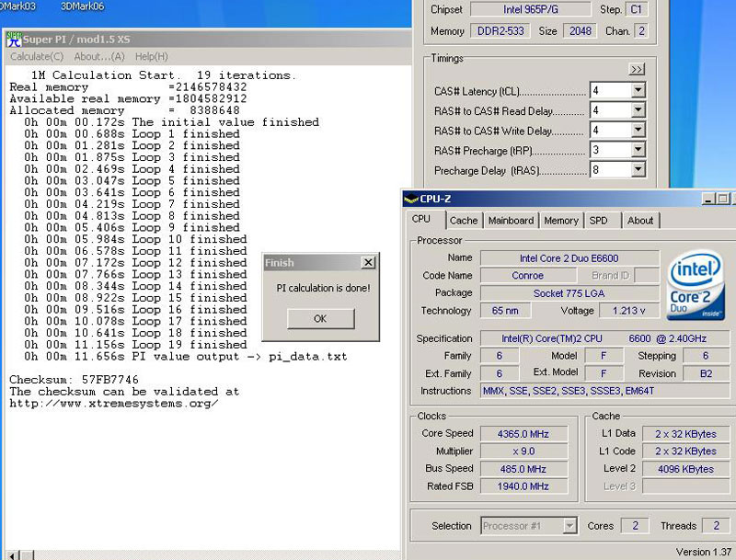Click the Memory type value DDR2-533
Viewport: 736px width, 560px height.
click(x=500, y=31)
